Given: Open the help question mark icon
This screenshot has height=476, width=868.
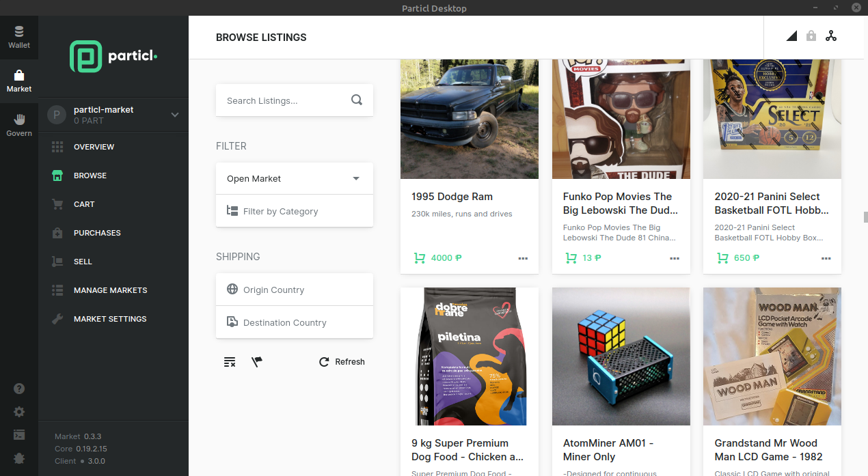Looking at the screenshot, I should click(19, 389).
